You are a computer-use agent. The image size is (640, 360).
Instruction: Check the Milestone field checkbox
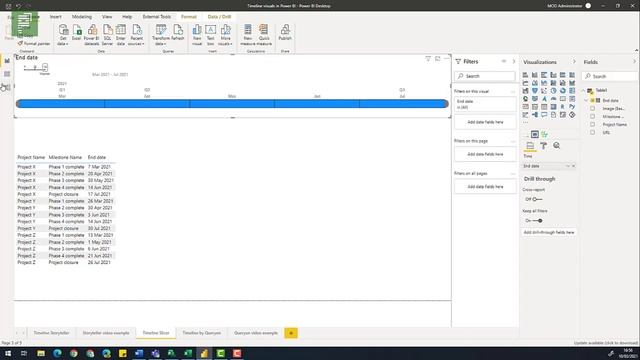coord(593,117)
